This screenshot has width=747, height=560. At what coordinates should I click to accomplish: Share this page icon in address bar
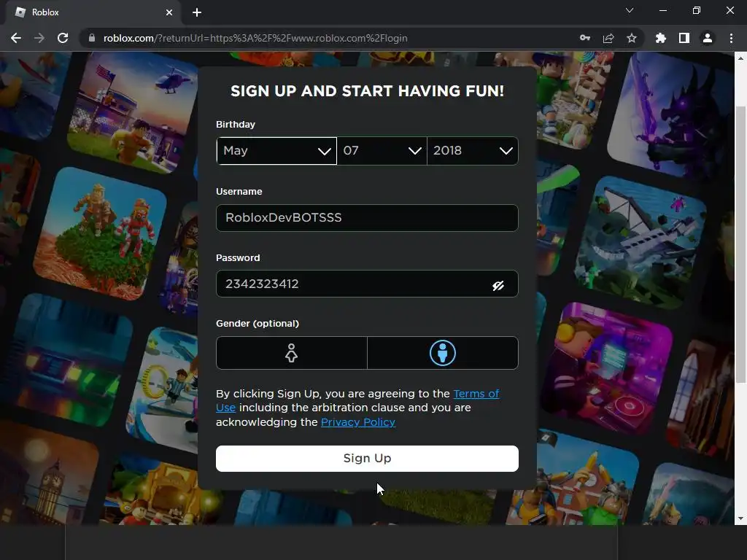coord(608,38)
